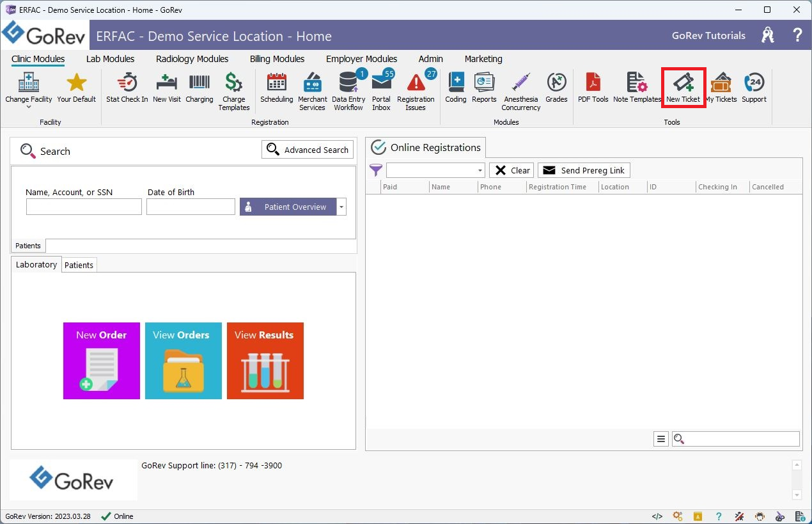Image resolution: width=812 pixels, height=524 pixels.
Task: Sort by the Location column header
Action: pos(623,187)
